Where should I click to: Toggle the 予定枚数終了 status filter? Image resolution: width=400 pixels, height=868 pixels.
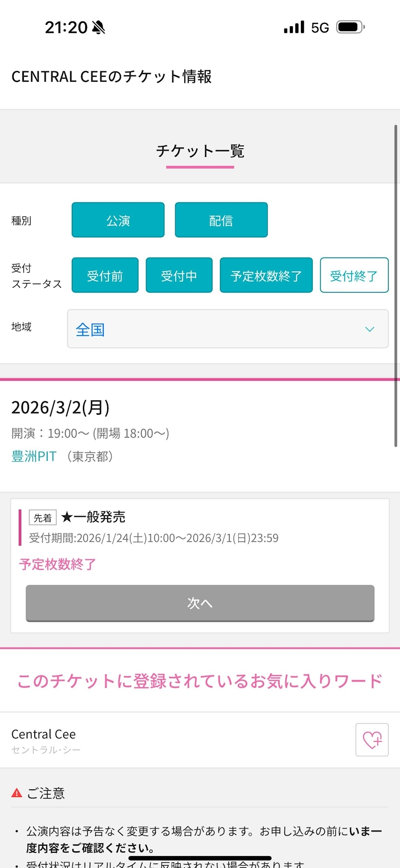[x=266, y=276]
